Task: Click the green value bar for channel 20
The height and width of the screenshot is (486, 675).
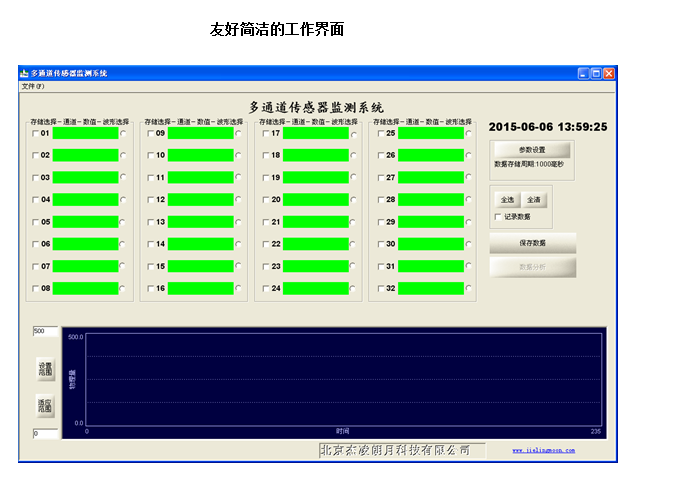Action: pos(315,200)
